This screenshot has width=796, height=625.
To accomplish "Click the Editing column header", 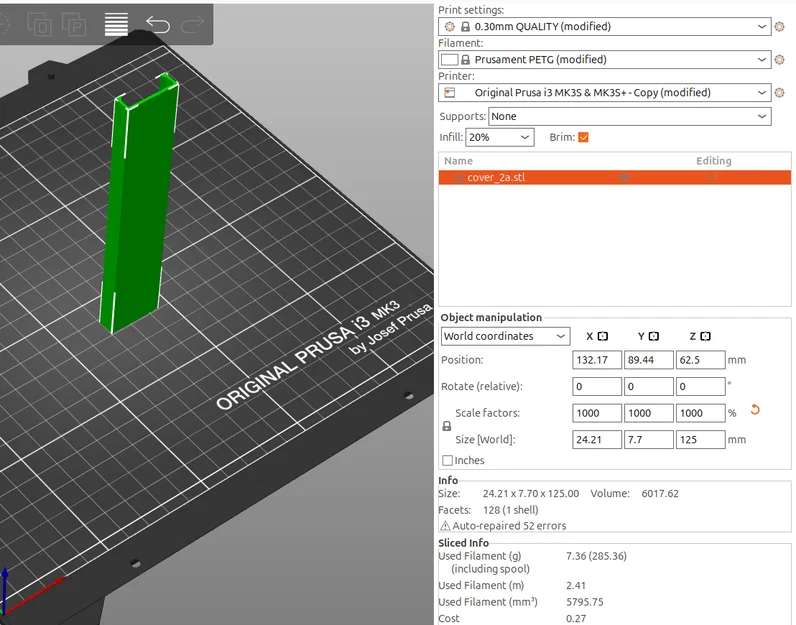I will coord(713,161).
